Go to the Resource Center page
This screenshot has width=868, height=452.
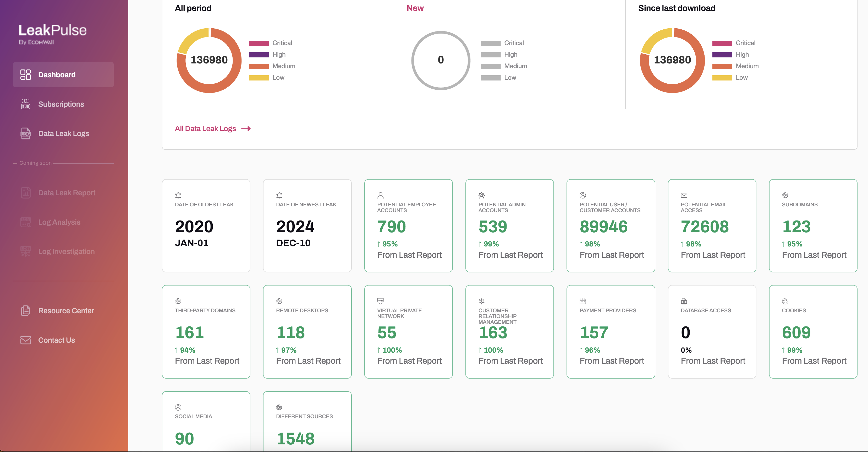click(66, 310)
